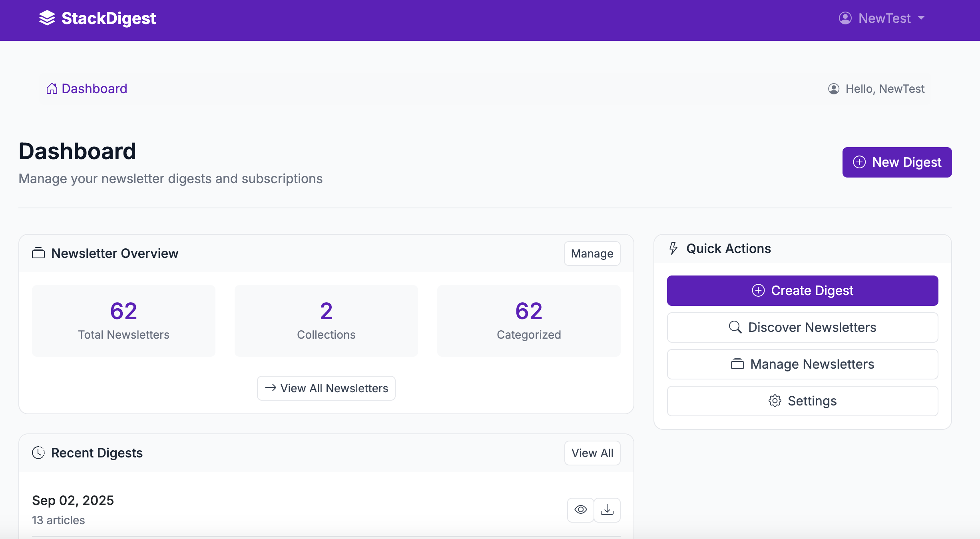Click the Dashboard breadcrumb link
This screenshot has width=980, height=539.
[x=94, y=88]
